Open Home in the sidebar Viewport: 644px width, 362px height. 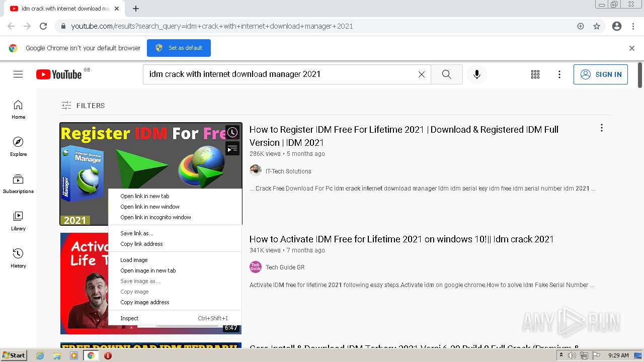click(x=18, y=109)
